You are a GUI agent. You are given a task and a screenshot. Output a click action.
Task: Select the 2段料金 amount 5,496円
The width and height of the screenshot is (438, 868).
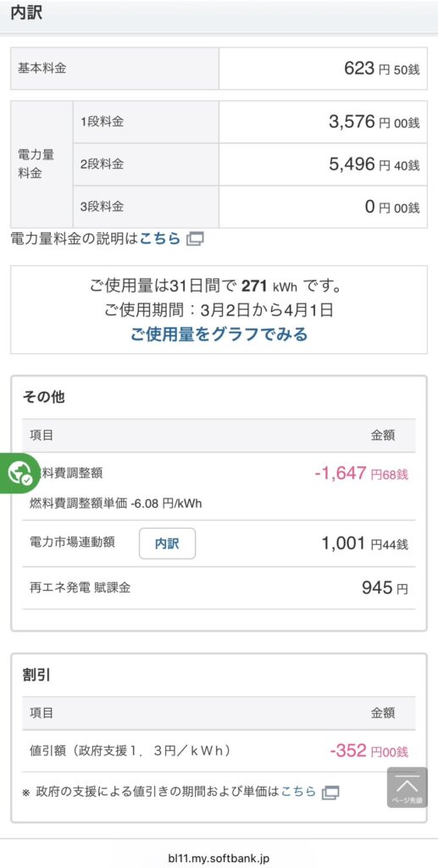pyautogui.click(x=374, y=164)
